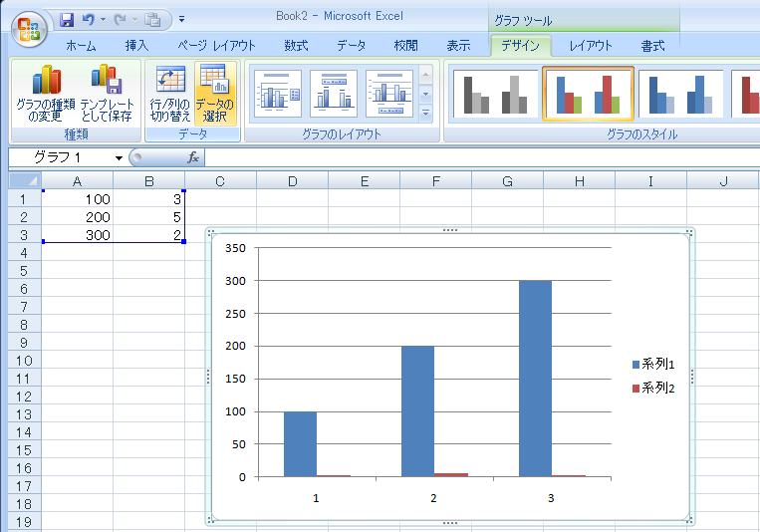Image resolution: width=760 pixels, height=532 pixels.
Task: Click the Office button
Action: (x=28, y=27)
